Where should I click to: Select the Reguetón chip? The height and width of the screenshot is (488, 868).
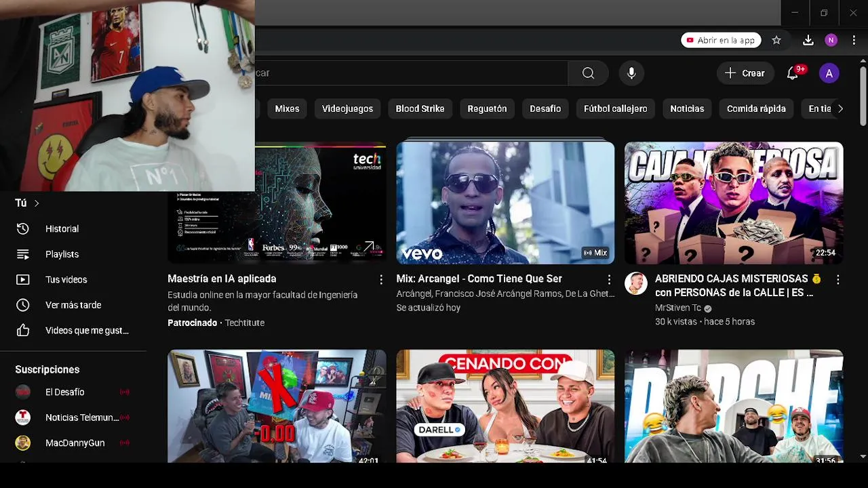(x=487, y=108)
